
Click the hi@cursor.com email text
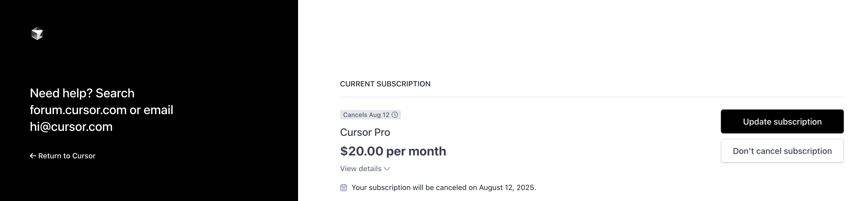pos(71,127)
